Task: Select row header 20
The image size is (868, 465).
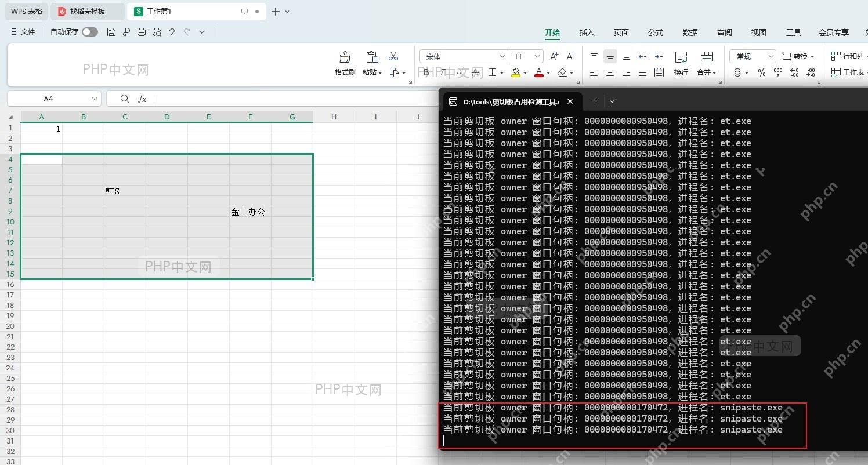Action: tap(10, 326)
